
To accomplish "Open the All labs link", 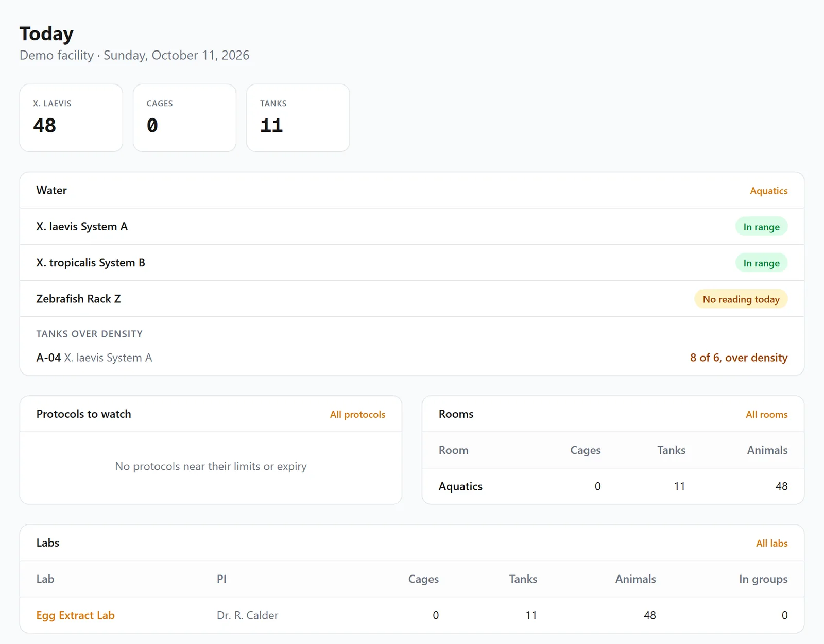I will [771, 543].
